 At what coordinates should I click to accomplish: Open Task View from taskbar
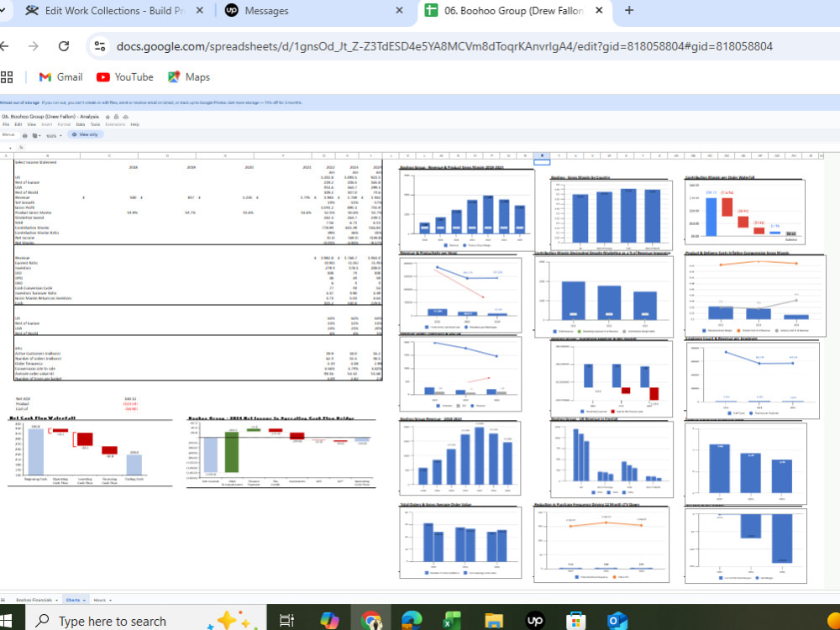[287, 621]
